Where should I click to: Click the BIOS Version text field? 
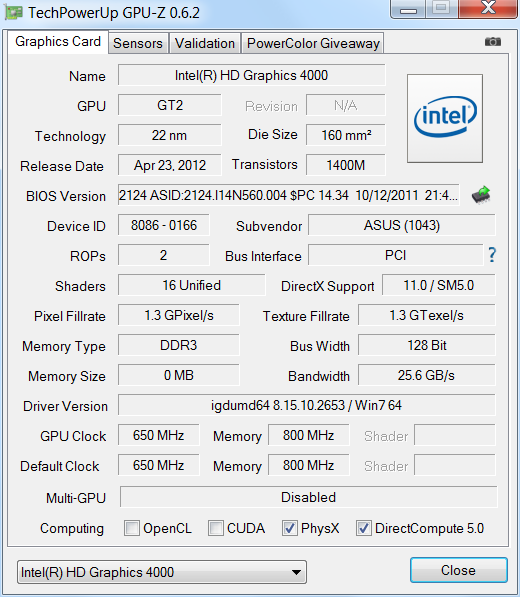pos(289,195)
